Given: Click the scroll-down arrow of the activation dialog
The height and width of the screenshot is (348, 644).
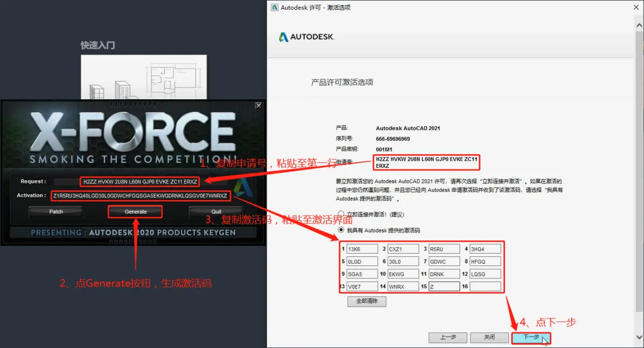Looking at the screenshot, I should [x=640, y=337].
